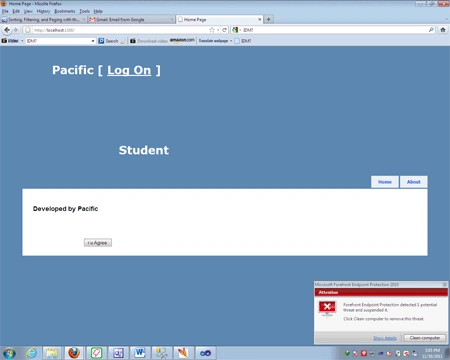Click the taskbar clock showing the date
Screen dimensions: 450x360
point(432,353)
